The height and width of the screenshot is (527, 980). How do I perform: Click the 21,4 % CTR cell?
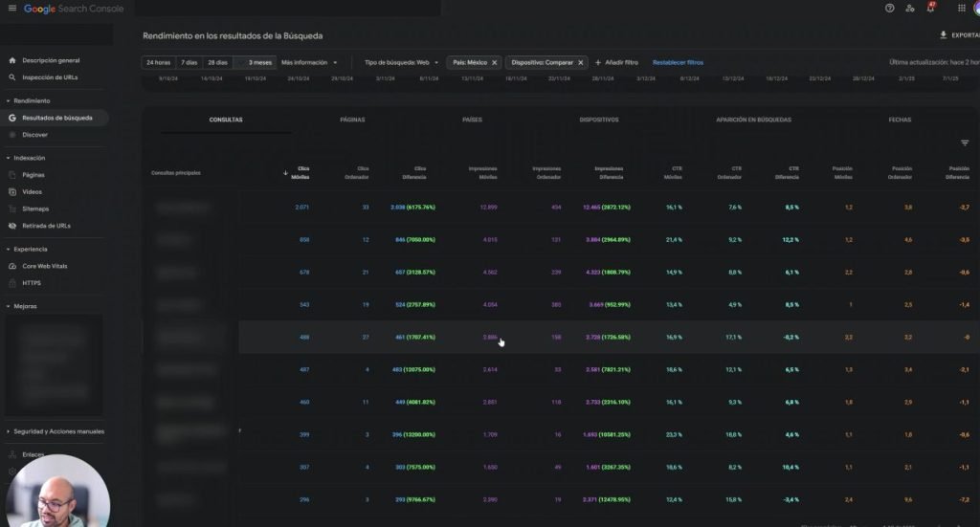(x=674, y=240)
